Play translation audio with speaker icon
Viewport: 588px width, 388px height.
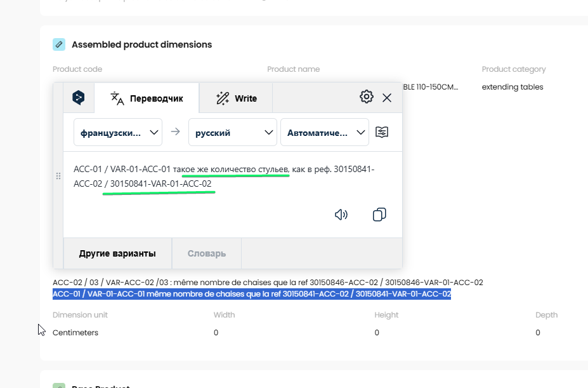341,215
